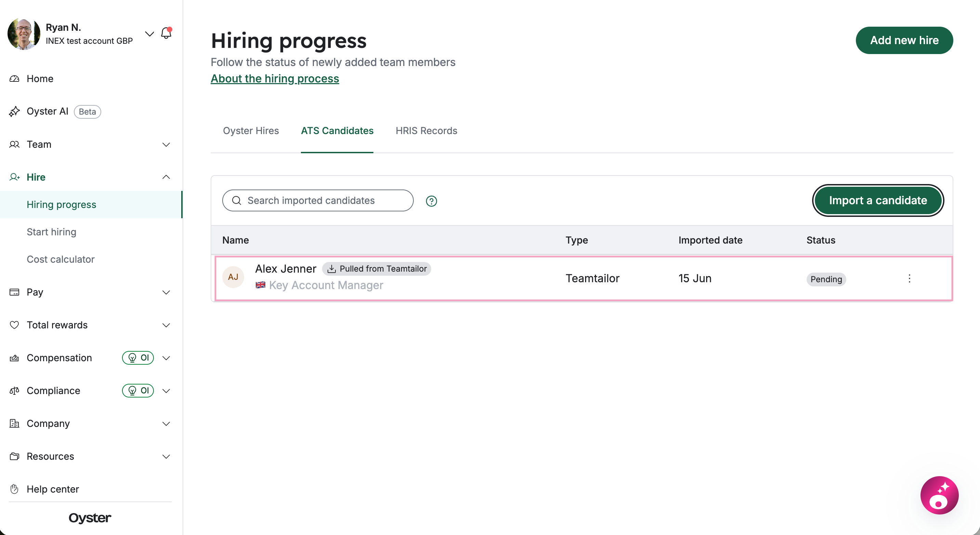Click the 15 Jun imported date cell
The height and width of the screenshot is (535, 980).
(x=695, y=278)
